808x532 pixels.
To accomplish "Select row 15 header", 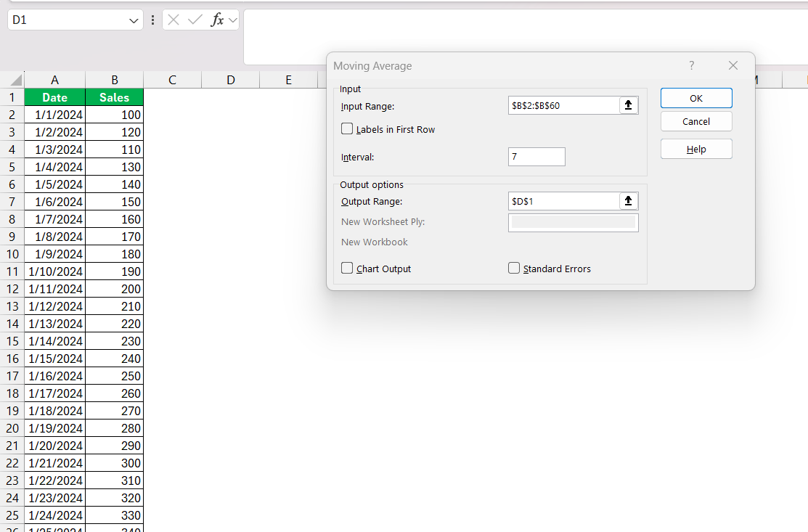I will tap(12, 341).
